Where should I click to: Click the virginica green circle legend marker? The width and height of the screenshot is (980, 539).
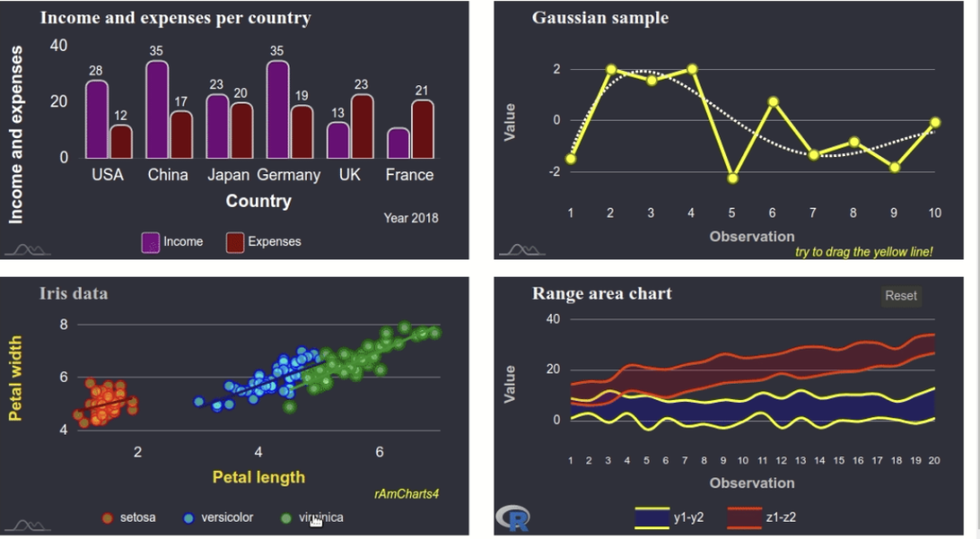(287, 518)
